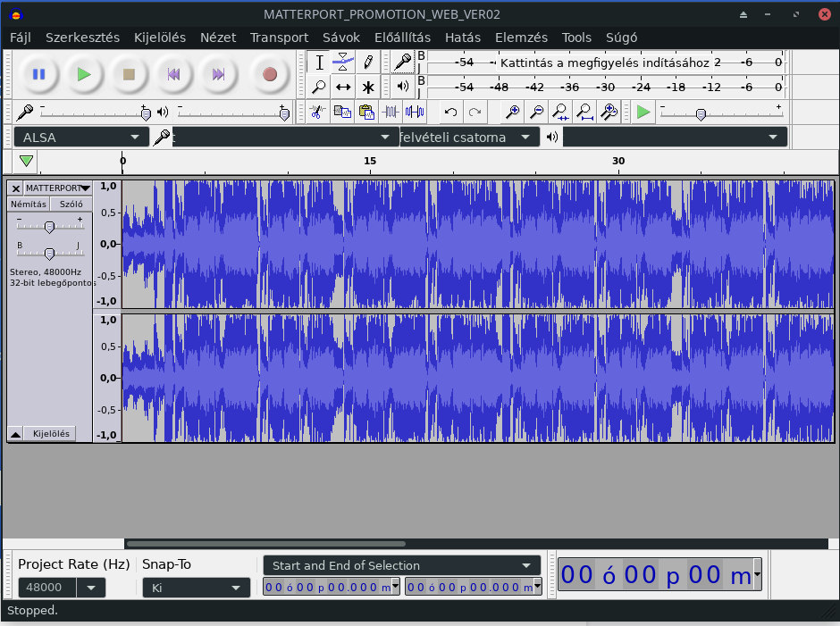Click the track gain slider handle
Image resolution: width=840 pixels, height=626 pixels.
49,227
